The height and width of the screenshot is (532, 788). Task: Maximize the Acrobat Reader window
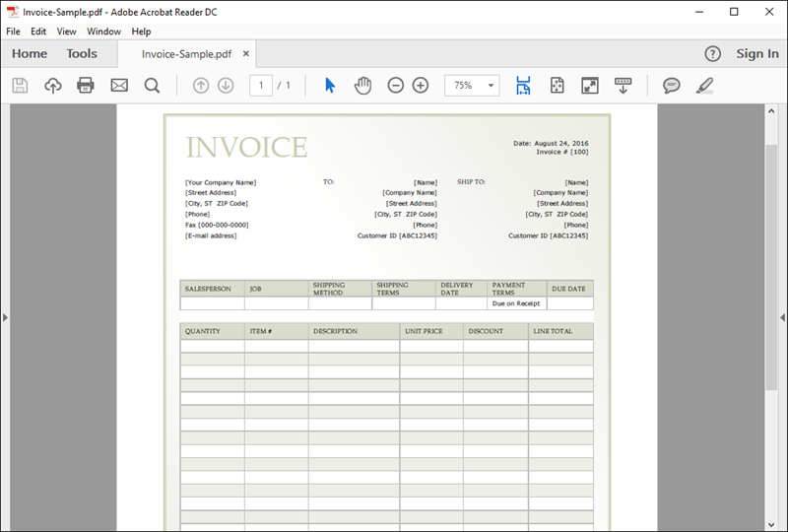[x=734, y=12]
